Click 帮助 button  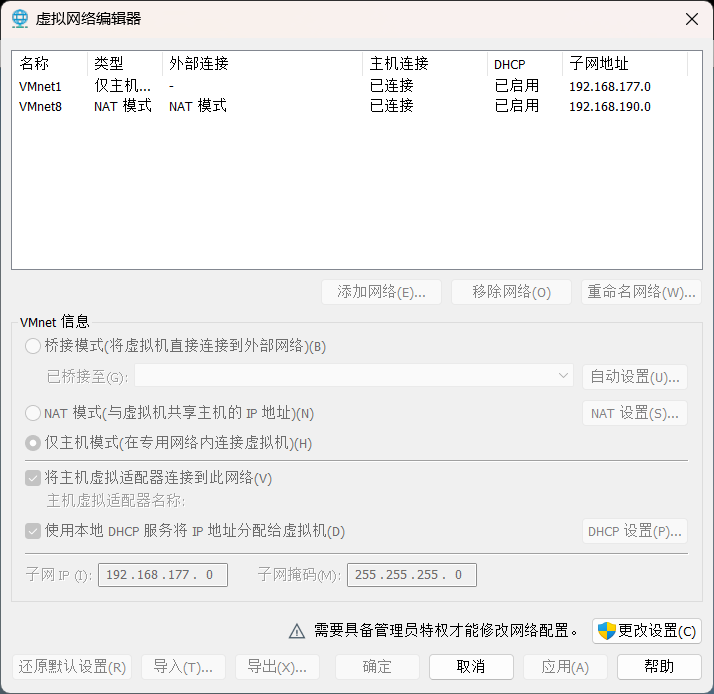click(659, 667)
